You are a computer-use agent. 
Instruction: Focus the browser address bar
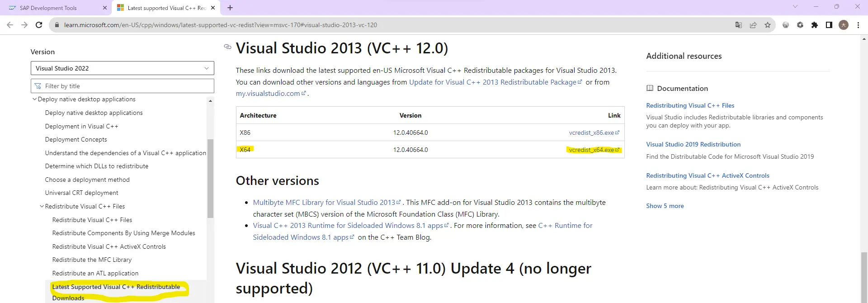[x=393, y=25]
